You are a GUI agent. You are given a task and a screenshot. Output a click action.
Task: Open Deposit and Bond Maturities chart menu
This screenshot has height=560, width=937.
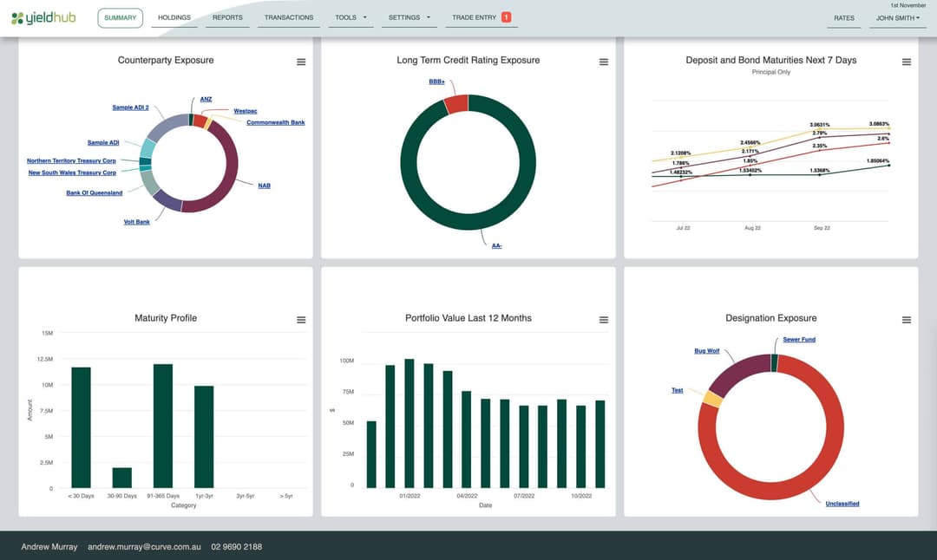click(907, 62)
